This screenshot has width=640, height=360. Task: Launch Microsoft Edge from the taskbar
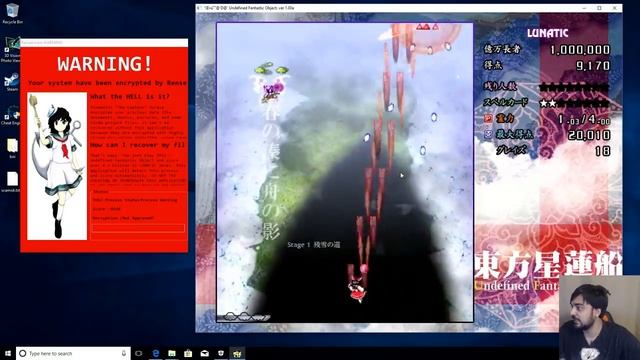(x=156, y=353)
